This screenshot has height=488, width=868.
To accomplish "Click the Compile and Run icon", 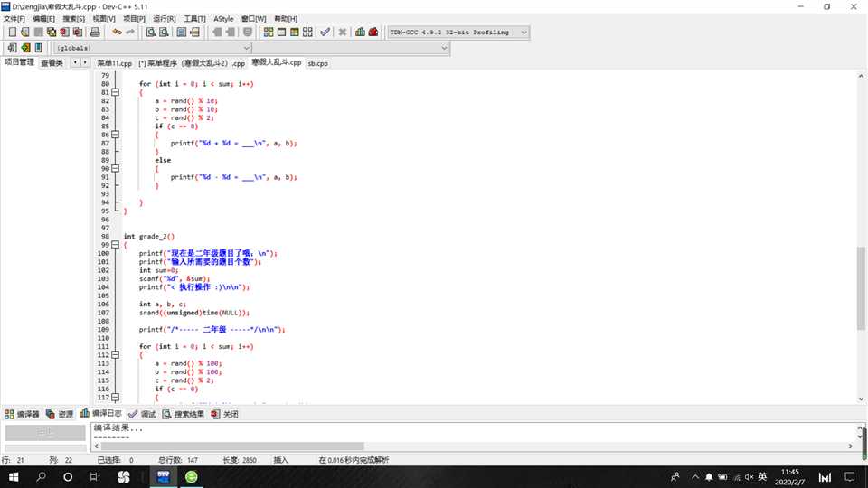I will (x=295, y=33).
